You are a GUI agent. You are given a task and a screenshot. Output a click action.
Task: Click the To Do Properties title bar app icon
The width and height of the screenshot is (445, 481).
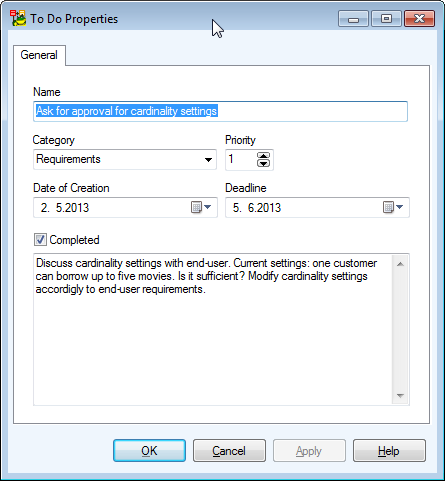click(18, 18)
